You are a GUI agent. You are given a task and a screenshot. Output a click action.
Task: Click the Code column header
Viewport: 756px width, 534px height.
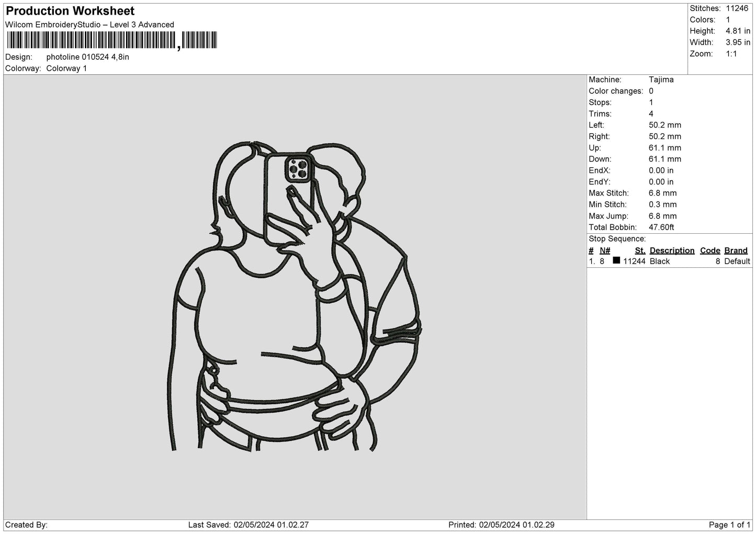(x=710, y=251)
